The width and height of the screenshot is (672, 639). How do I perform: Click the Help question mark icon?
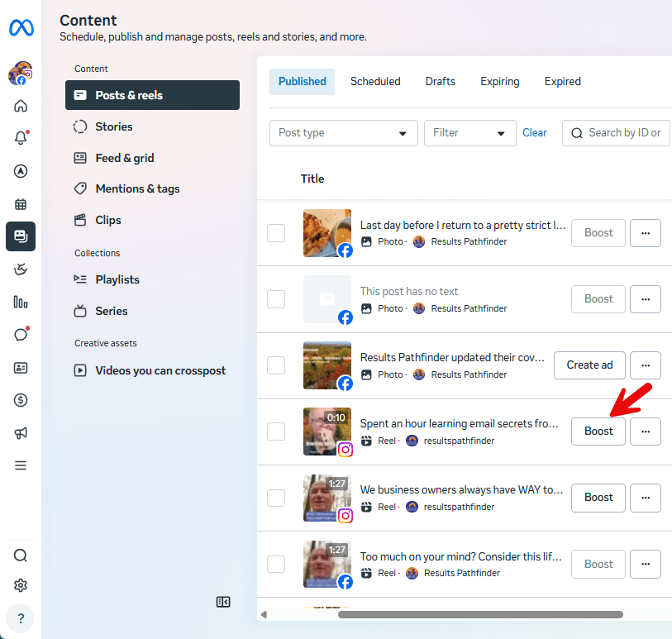point(21,618)
